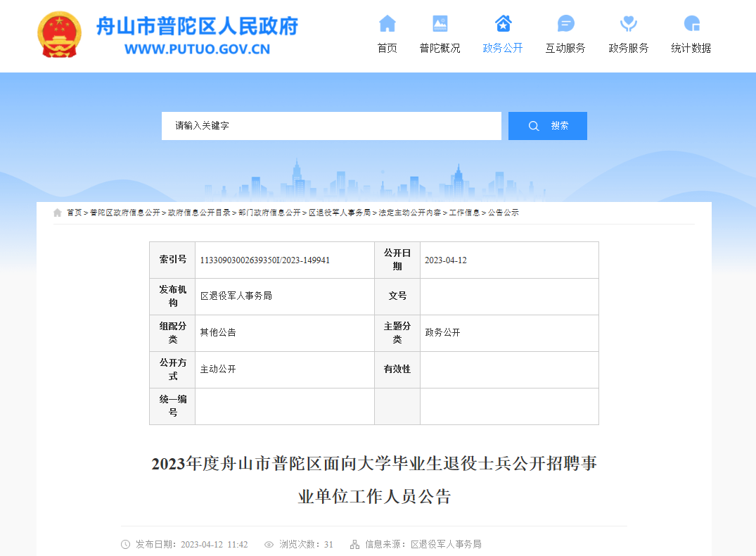This screenshot has height=556, width=756.
Task: Click the WWW.PUTUO.GOV.CN site address text
Action: tap(197, 49)
